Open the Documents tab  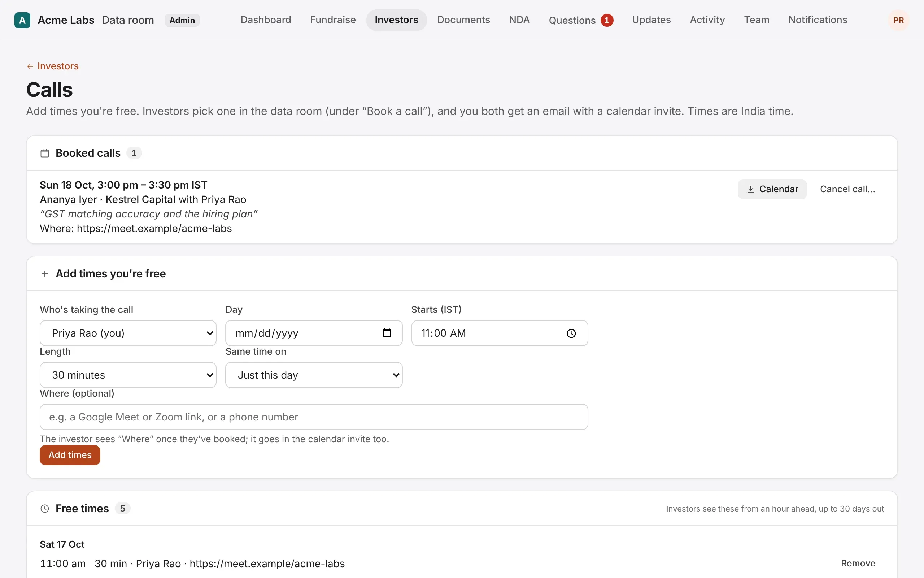463,20
